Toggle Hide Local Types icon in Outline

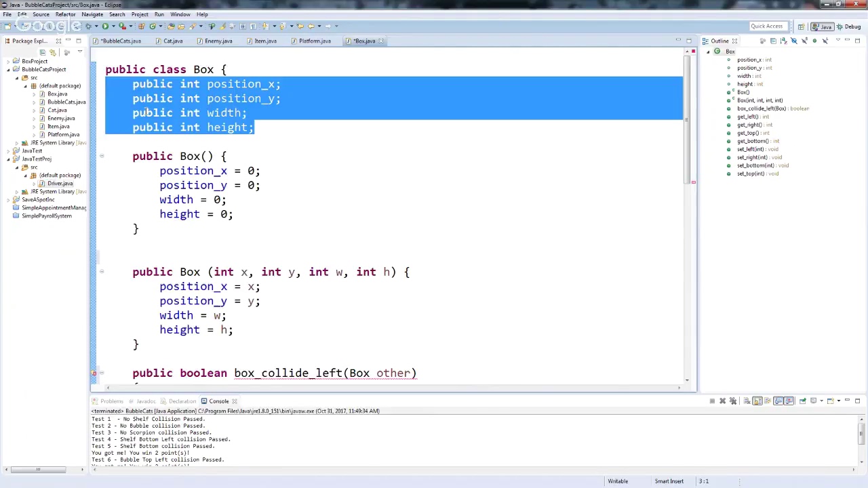pos(825,41)
